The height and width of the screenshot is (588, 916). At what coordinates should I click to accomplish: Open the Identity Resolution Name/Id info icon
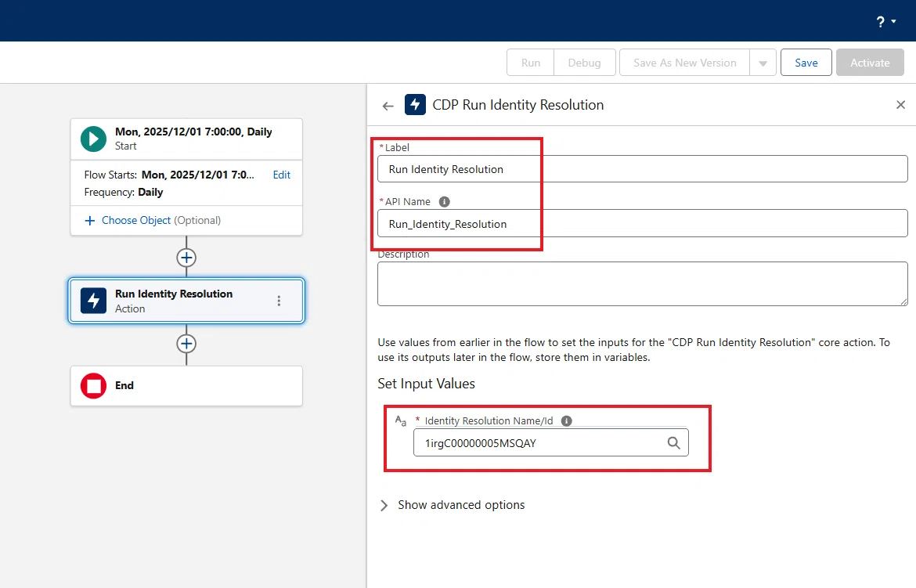click(566, 420)
